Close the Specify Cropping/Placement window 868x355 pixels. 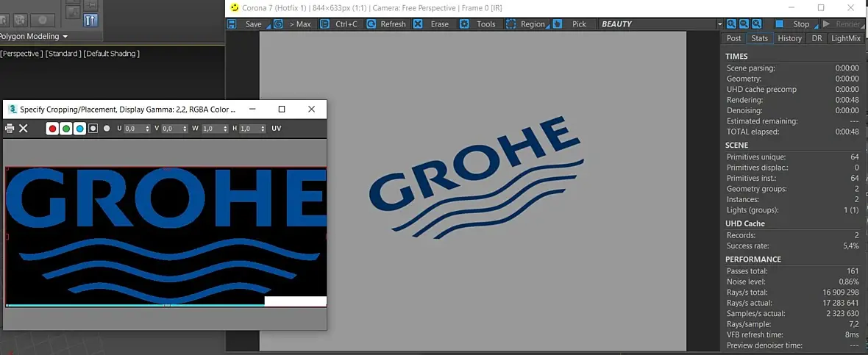click(311, 109)
